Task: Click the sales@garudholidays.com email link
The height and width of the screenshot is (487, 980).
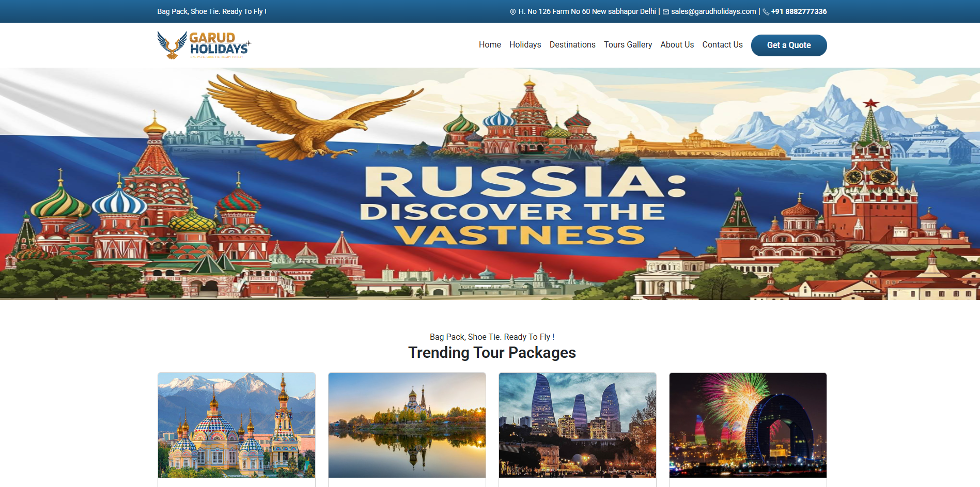Action: tap(713, 11)
